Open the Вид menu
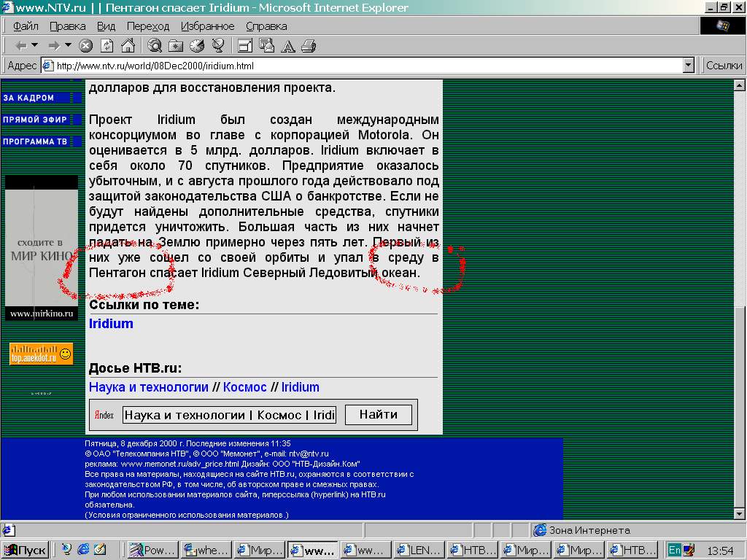Image resolution: width=747 pixels, height=560 pixels. click(107, 26)
